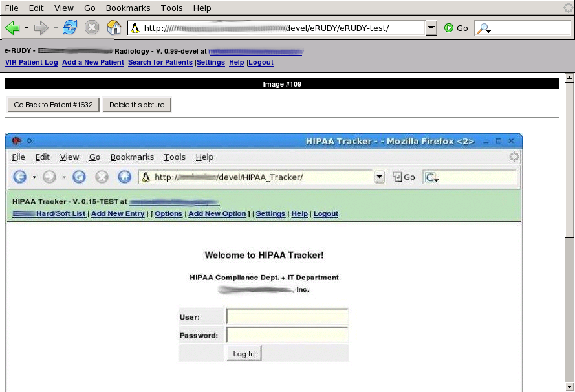Click the Add a New Patient link
575x392 pixels.
click(93, 63)
